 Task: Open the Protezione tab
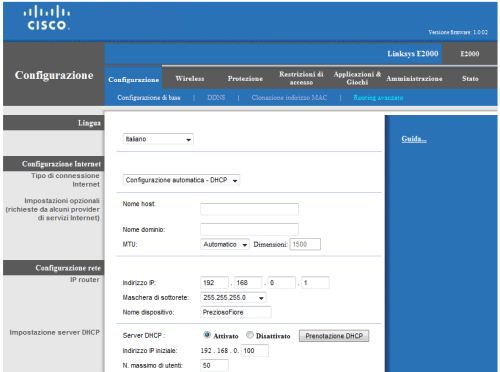(x=245, y=79)
